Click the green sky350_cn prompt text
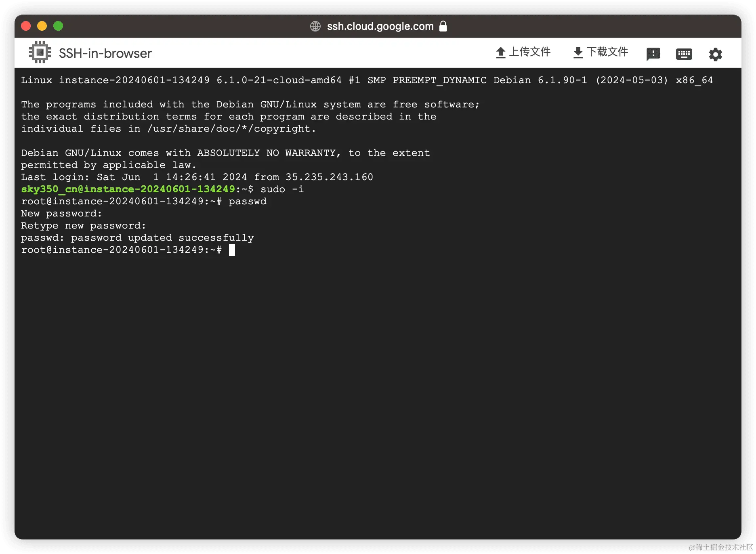 click(x=128, y=189)
